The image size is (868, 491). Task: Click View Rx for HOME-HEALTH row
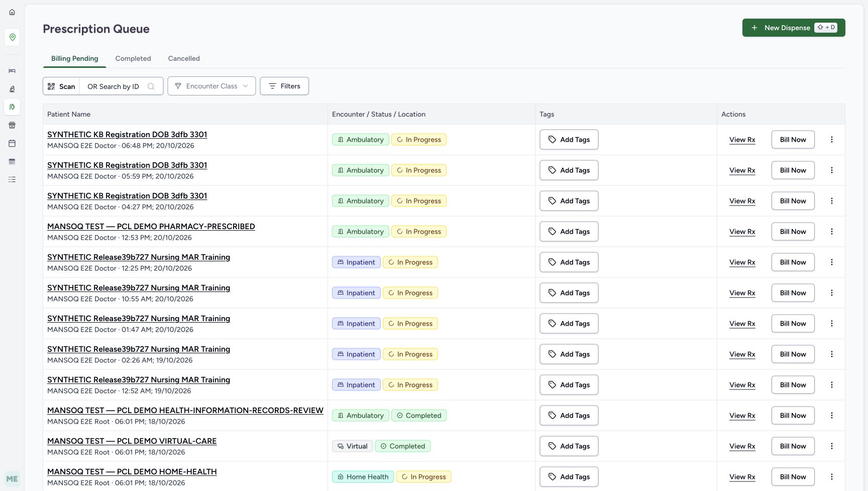click(x=742, y=477)
